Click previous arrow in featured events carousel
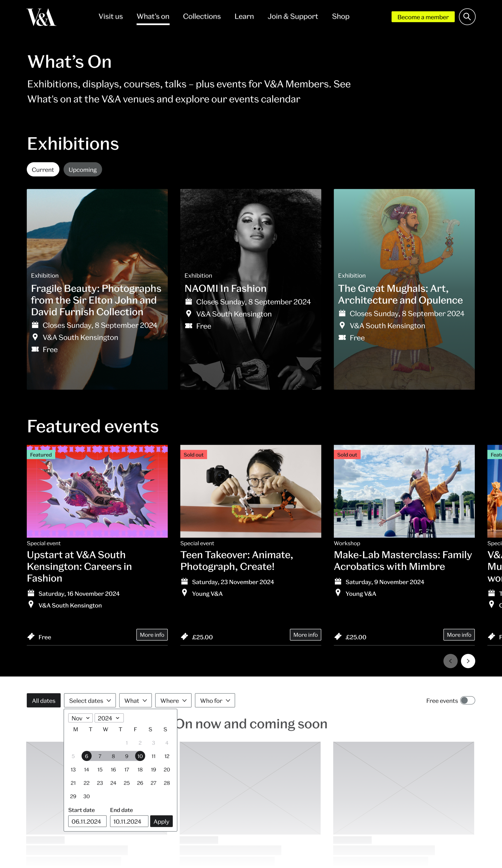 click(450, 661)
